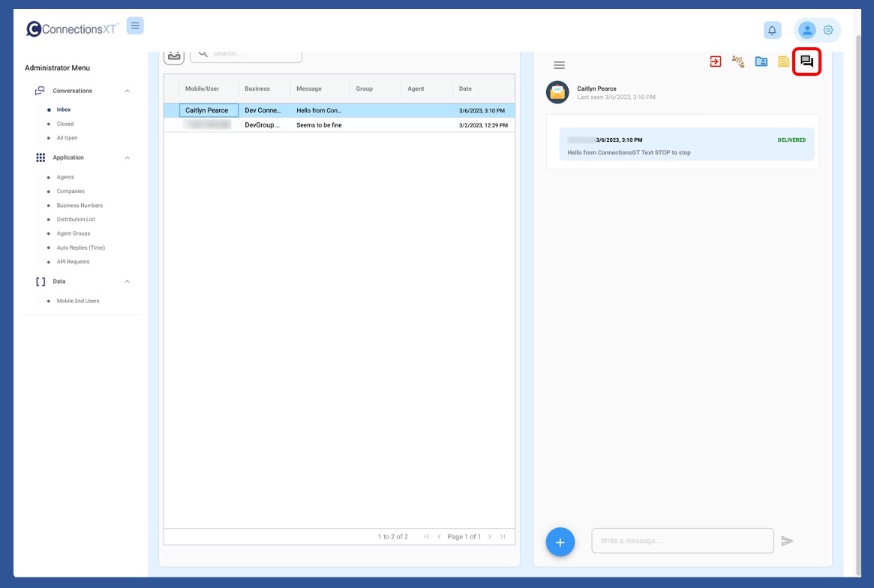The image size is (874, 588).
Task: Click the black chat bubbles icon
Action: (806, 61)
